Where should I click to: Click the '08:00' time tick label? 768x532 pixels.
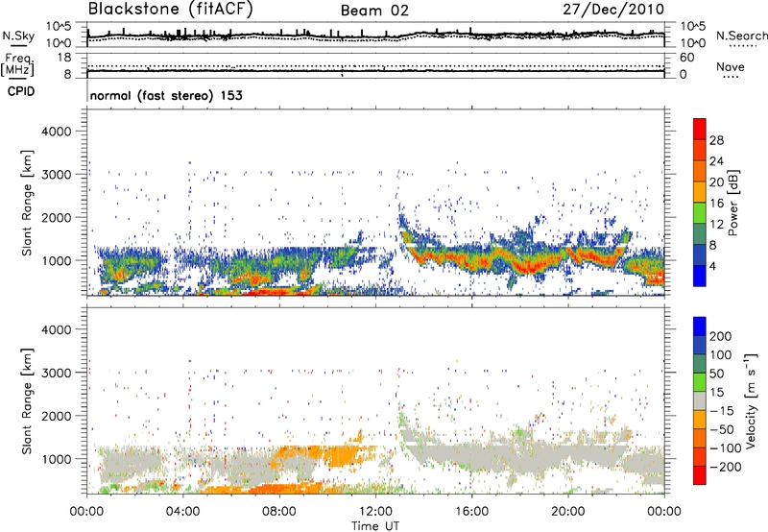(x=279, y=512)
